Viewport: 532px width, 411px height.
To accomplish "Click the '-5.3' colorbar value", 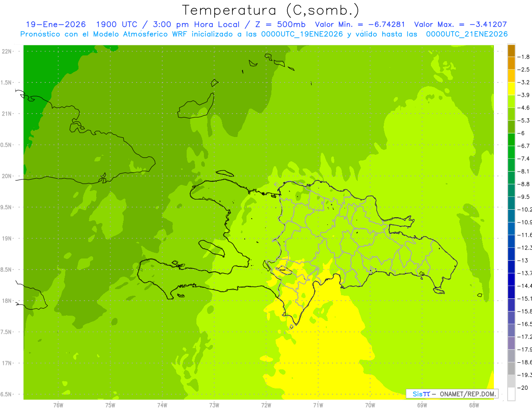I will coord(524,120).
